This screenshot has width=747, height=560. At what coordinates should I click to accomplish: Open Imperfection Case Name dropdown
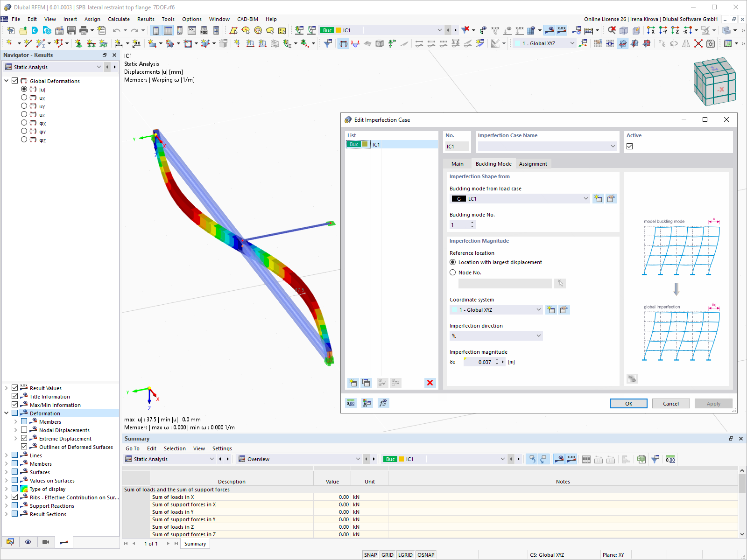(613, 147)
